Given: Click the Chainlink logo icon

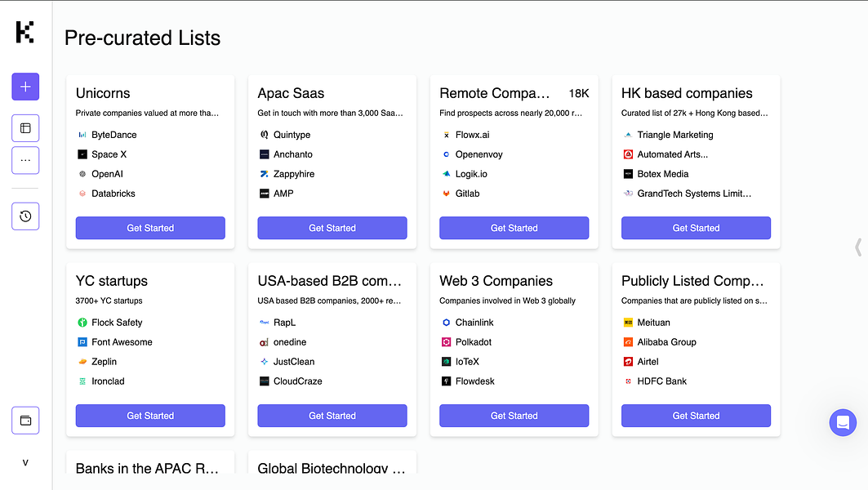Looking at the screenshot, I should point(446,323).
